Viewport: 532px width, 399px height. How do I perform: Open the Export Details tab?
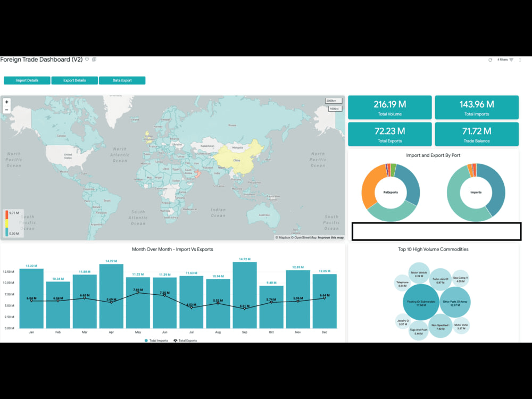coord(74,80)
